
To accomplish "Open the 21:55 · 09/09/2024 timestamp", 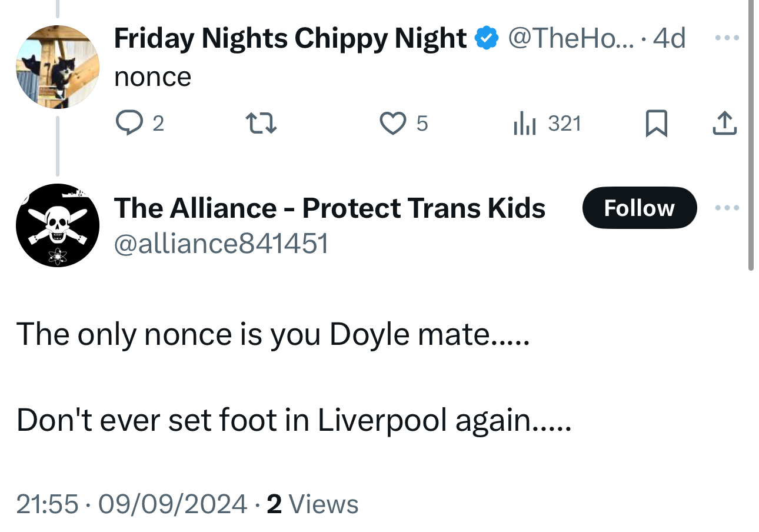I will [131, 504].
